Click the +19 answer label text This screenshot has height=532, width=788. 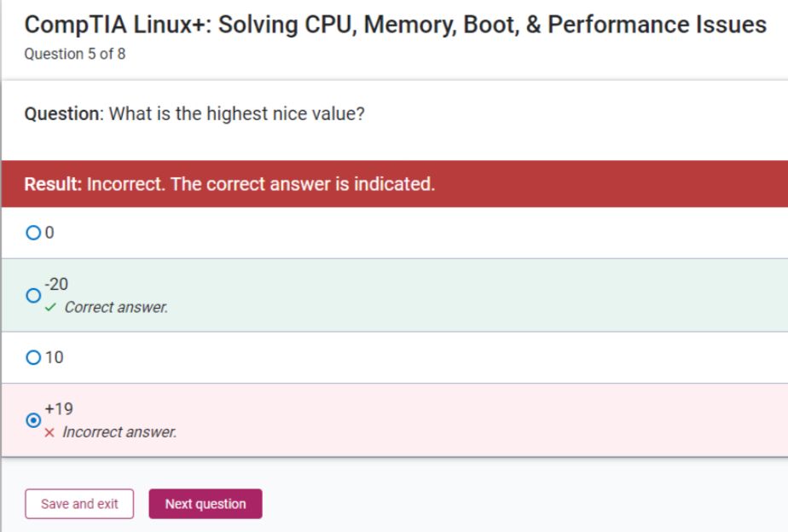[x=59, y=409]
